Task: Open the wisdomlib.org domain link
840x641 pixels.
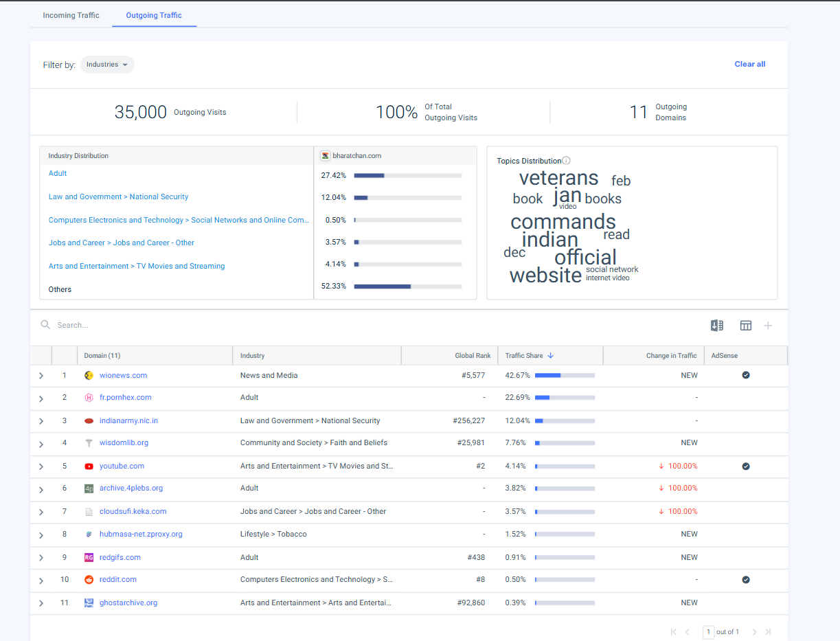Action: click(x=124, y=443)
